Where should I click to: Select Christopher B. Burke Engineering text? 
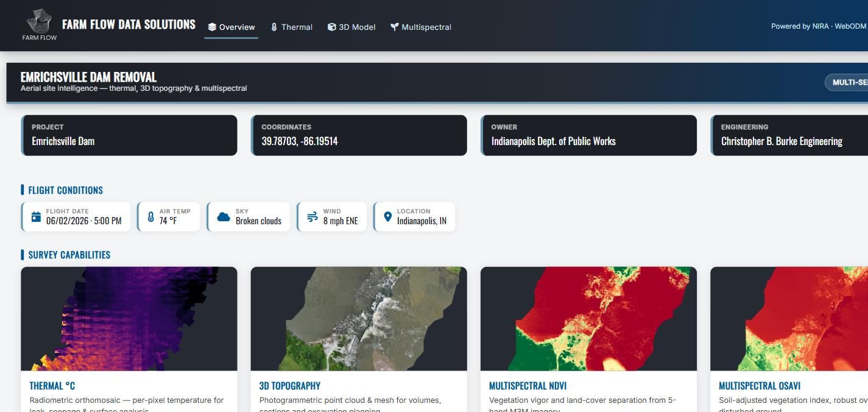point(782,141)
